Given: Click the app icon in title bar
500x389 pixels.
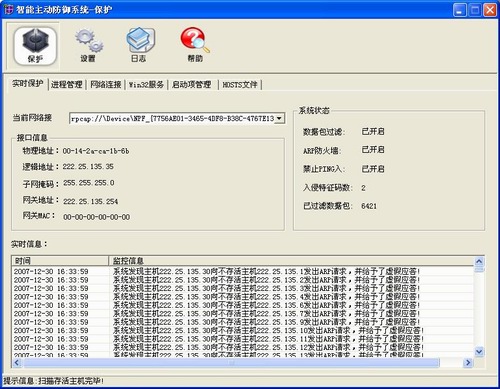Looking at the screenshot, I should (x=9, y=10).
